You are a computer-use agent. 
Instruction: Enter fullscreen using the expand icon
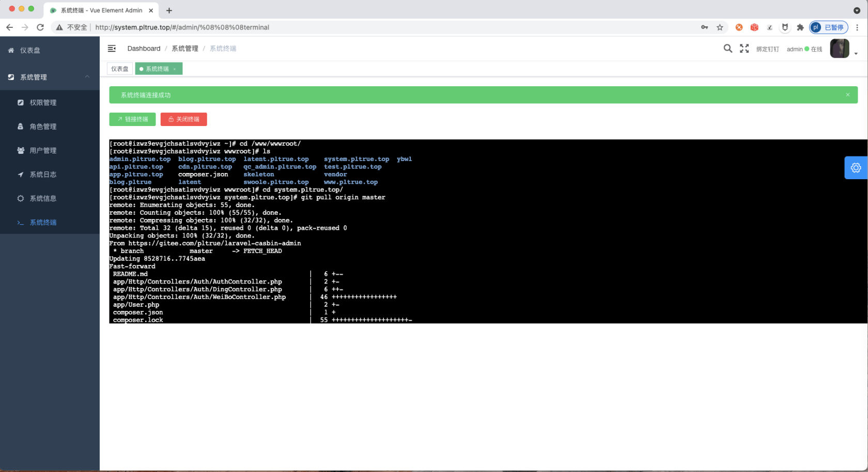[744, 48]
